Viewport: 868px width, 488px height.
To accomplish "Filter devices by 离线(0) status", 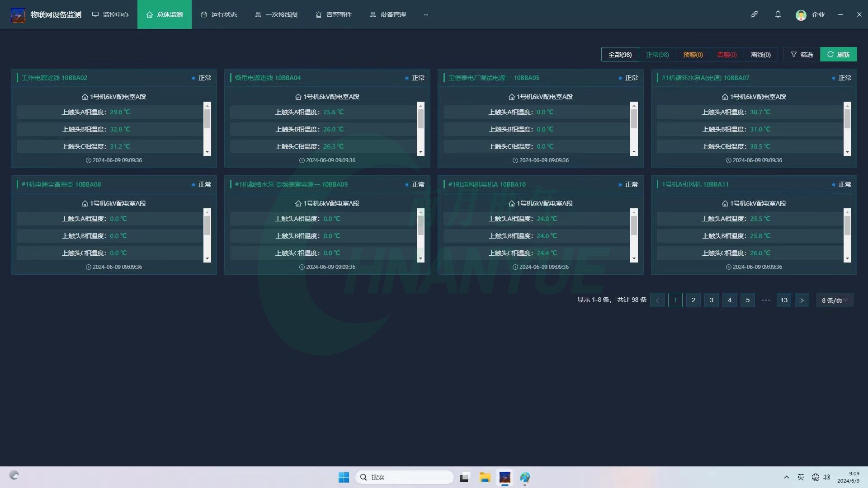I will point(760,55).
